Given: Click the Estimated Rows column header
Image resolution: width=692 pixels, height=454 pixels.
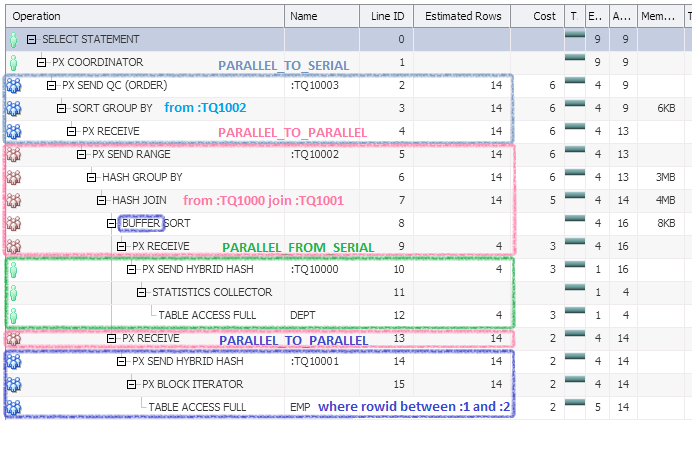Looking at the screenshot, I should 460,16.
